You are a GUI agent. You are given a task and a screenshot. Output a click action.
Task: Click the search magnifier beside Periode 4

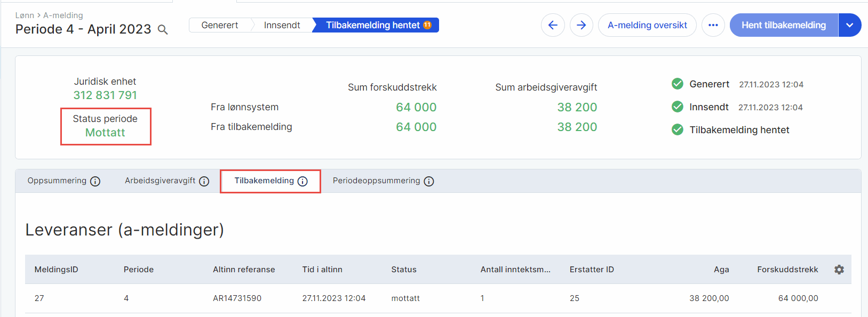(x=163, y=30)
